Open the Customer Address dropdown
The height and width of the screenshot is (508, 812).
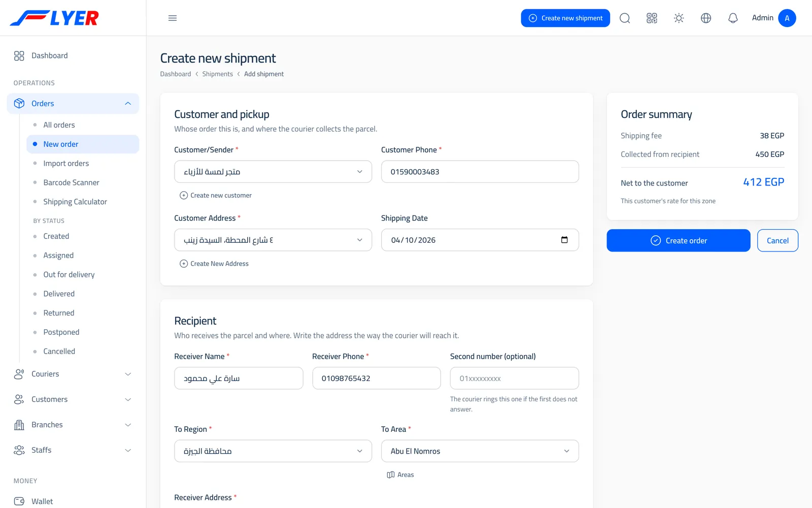coord(273,240)
